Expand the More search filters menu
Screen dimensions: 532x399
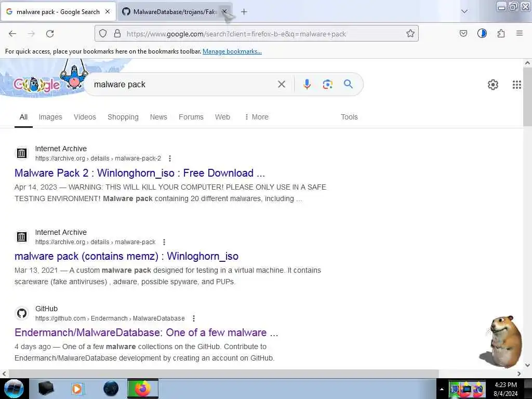tap(256, 117)
